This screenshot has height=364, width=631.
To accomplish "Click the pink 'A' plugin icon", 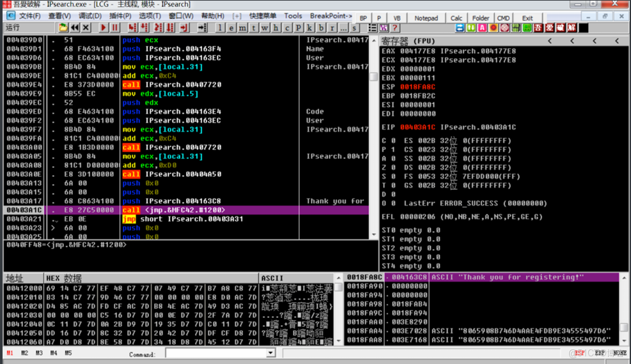I will pos(482,27).
